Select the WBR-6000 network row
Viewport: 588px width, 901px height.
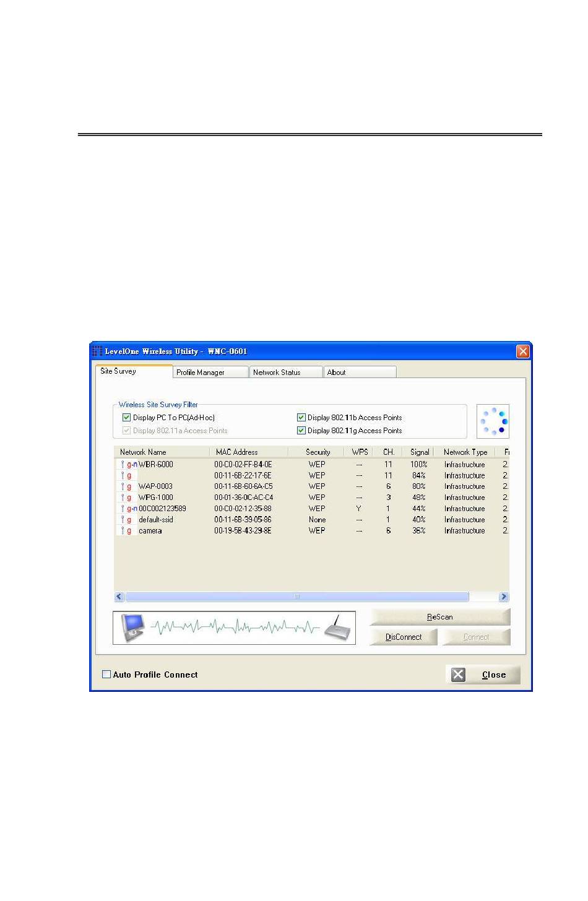(312, 465)
